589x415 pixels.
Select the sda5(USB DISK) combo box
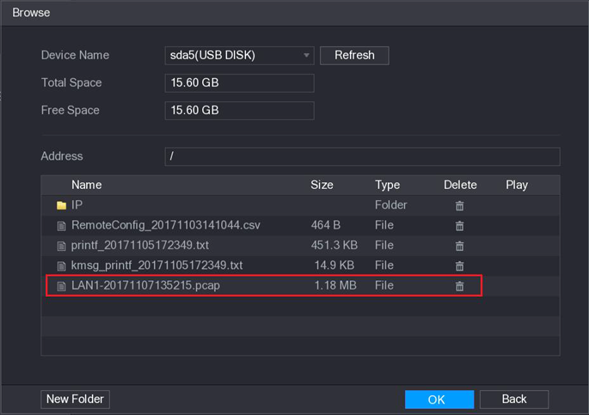239,56
